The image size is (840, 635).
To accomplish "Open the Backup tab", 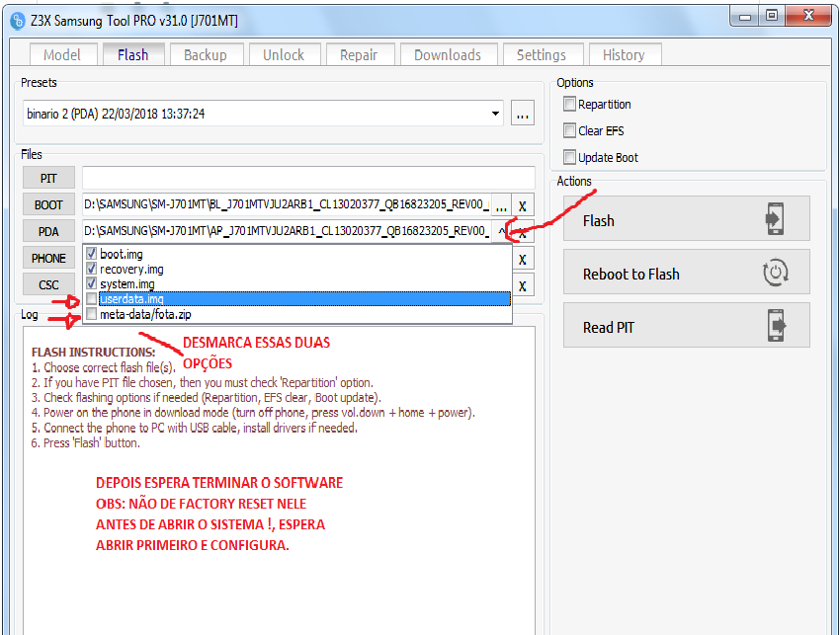I will coord(206,55).
